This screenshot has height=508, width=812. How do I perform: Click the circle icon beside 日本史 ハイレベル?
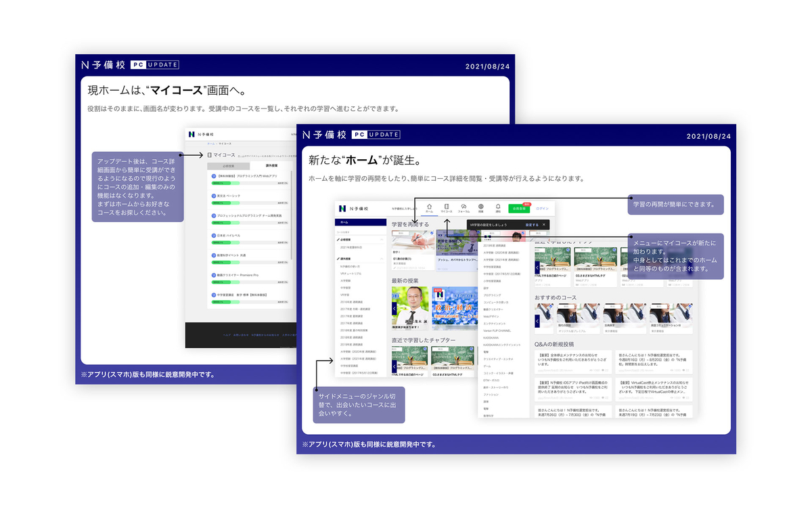click(x=214, y=236)
